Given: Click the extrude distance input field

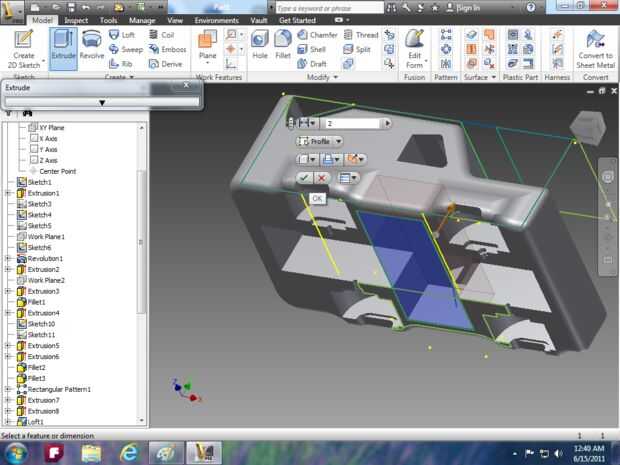Looking at the screenshot, I should tap(352, 123).
